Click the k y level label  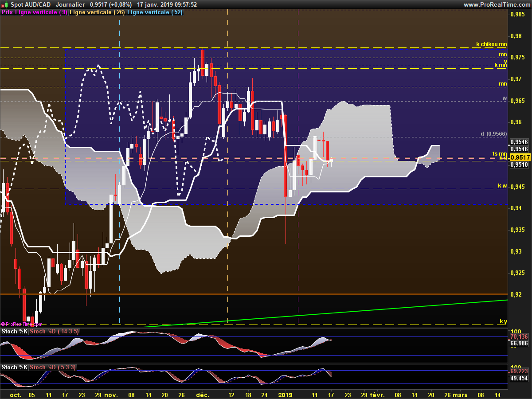click(503, 321)
